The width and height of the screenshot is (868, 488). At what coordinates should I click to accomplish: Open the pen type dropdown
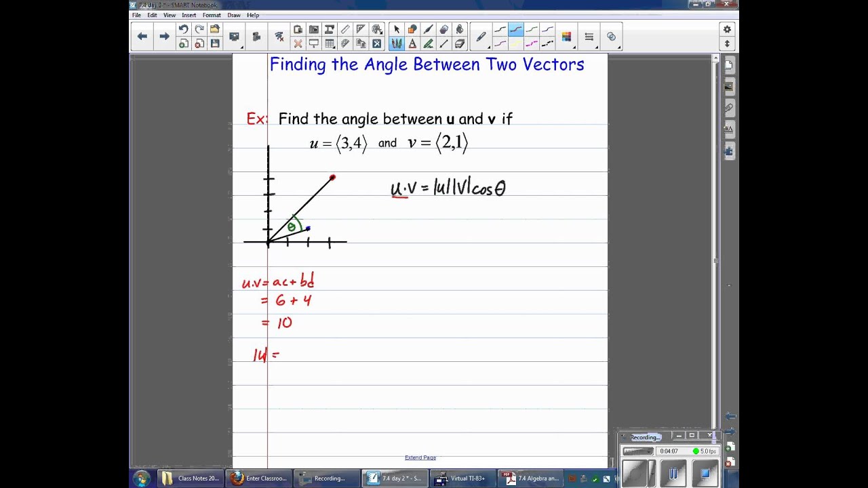point(481,37)
